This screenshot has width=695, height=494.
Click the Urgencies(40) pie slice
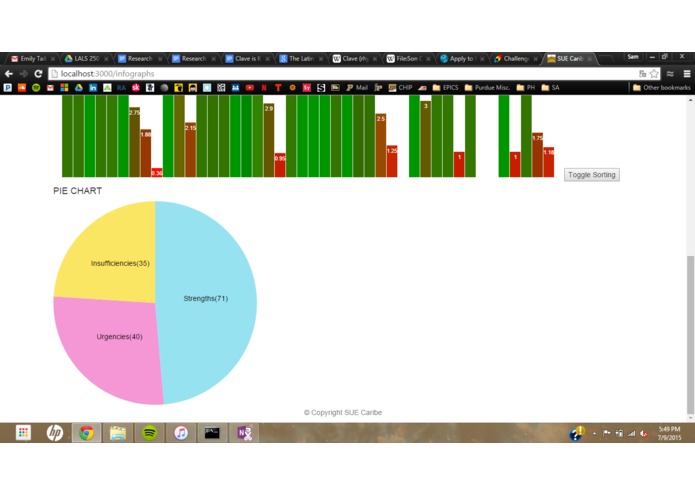111,350
